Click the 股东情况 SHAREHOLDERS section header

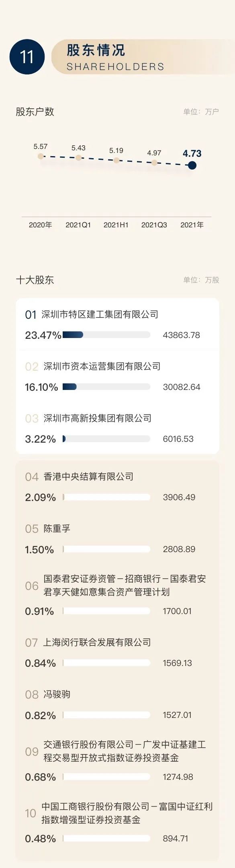click(x=116, y=57)
